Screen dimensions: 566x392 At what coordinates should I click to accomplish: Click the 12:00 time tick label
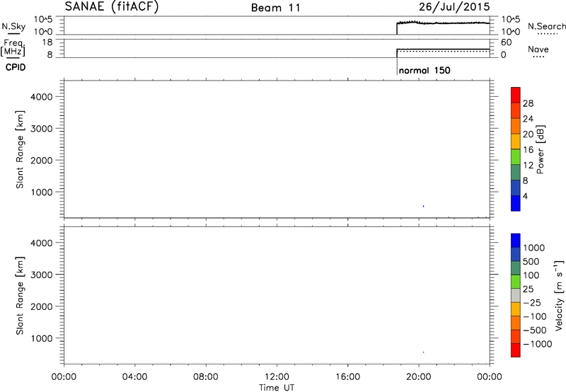(x=277, y=377)
